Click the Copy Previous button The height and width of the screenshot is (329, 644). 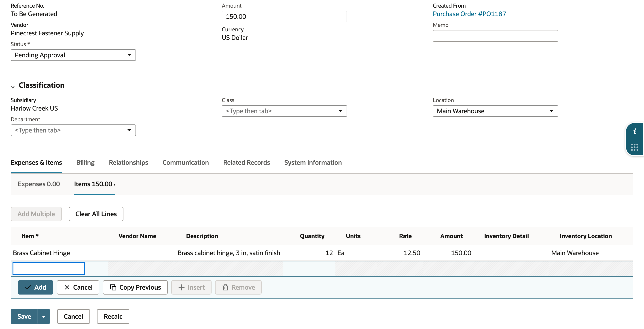click(135, 287)
